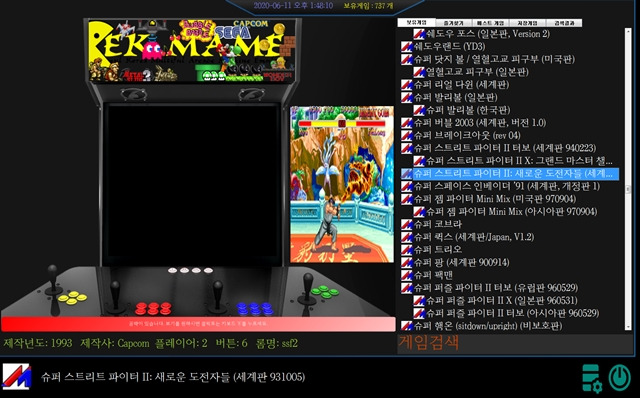This screenshot has width=640, height=398.
Task: Click the bottom title 슈퍼 스트리트 파이터 II (세계판 931005)
Action: tap(173, 377)
